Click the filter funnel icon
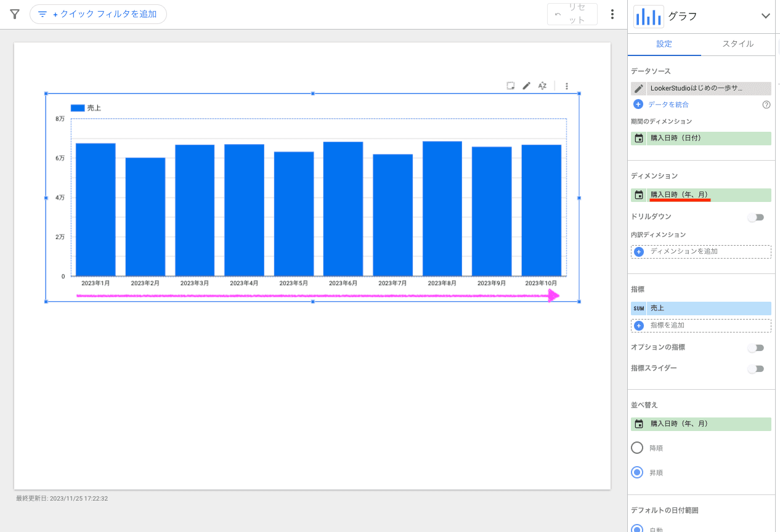This screenshot has width=780, height=532. pyautogui.click(x=15, y=14)
